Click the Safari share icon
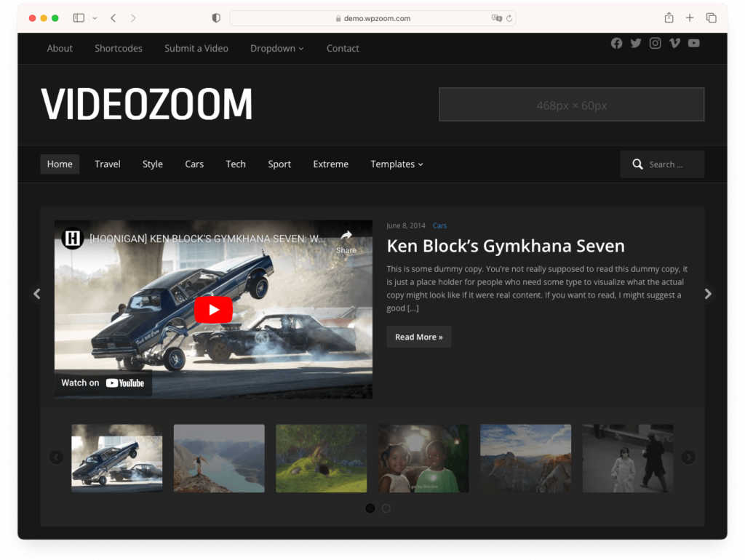The height and width of the screenshot is (560, 745). (x=669, y=17)
